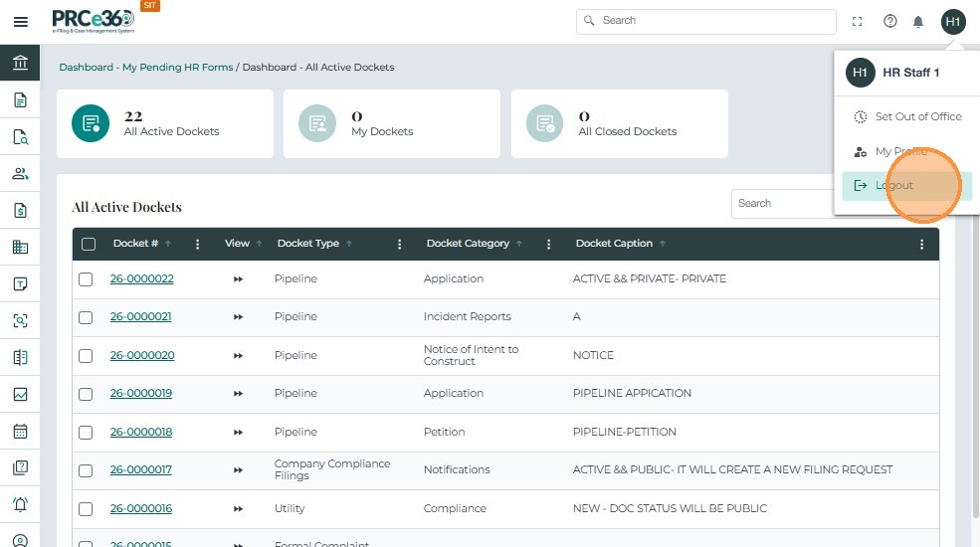Open the view arrows for docket 26-0000022
The width and height of the screenshot is (980, 547).
(238, 279)
